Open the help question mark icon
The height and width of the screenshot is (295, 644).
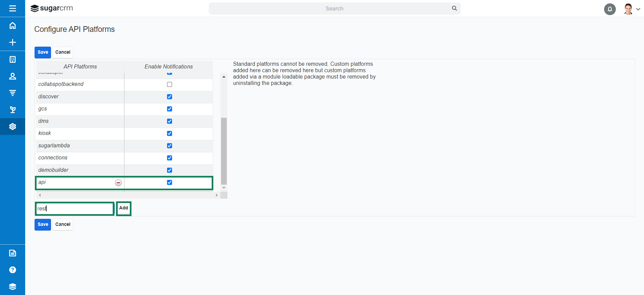(x=12, y=270)
